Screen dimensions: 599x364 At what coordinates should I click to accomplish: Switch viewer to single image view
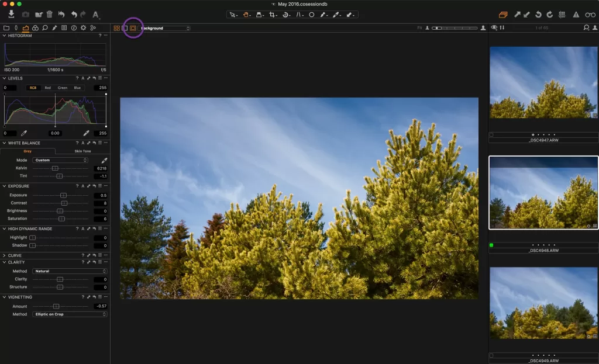tap(125, 28)
